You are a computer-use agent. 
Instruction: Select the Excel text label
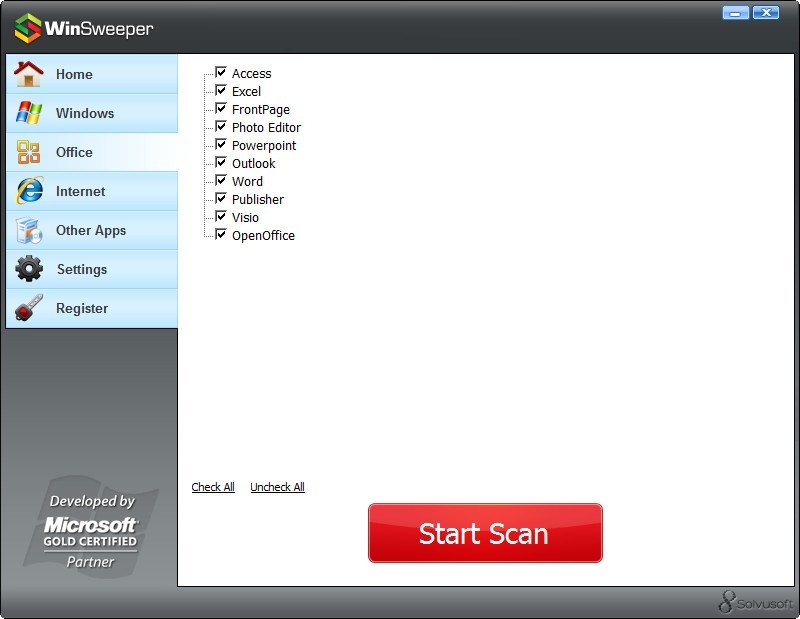pos(246,91)
